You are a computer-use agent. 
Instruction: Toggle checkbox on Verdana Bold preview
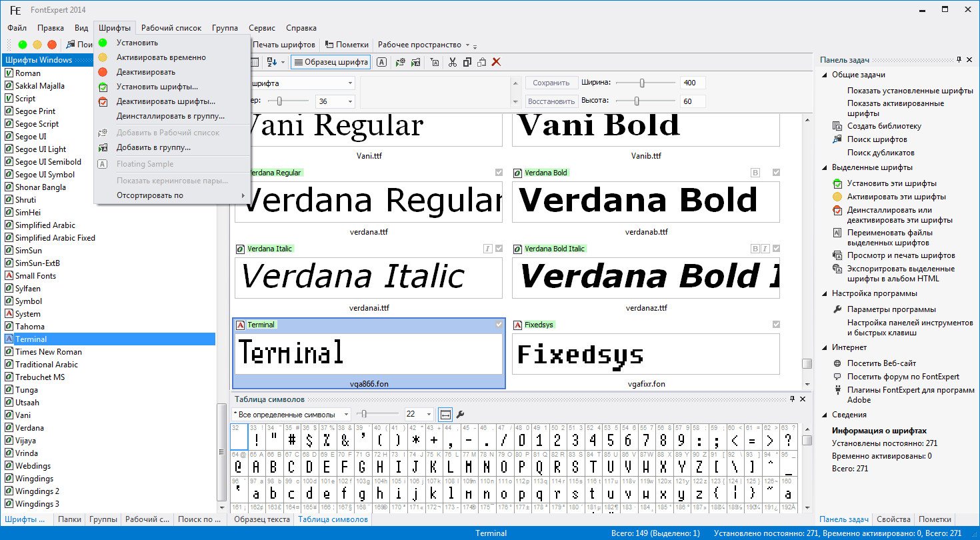pyautogui.click(x=775, y=173)
